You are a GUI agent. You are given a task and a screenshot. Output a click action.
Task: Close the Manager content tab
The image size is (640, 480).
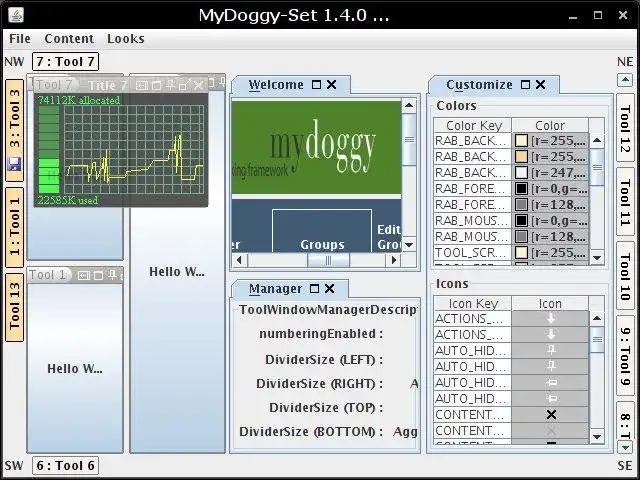click(329, 289)
